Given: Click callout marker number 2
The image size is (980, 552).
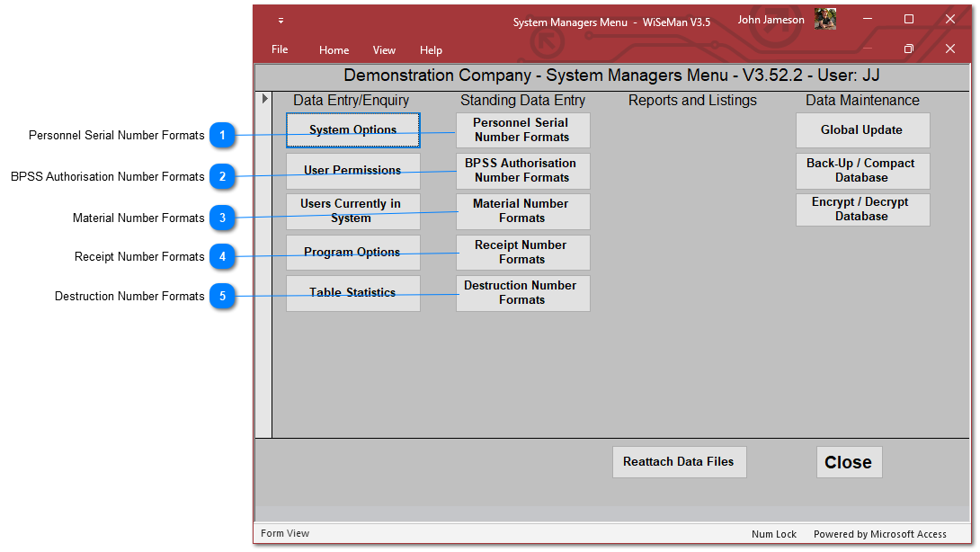Looking at the screenshot, I should click(x=223, y=177).
